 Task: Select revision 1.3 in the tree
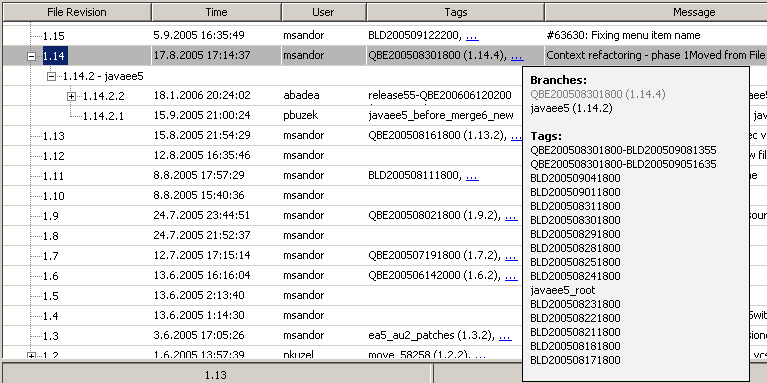pyautogui.click(x=50, y=337)
